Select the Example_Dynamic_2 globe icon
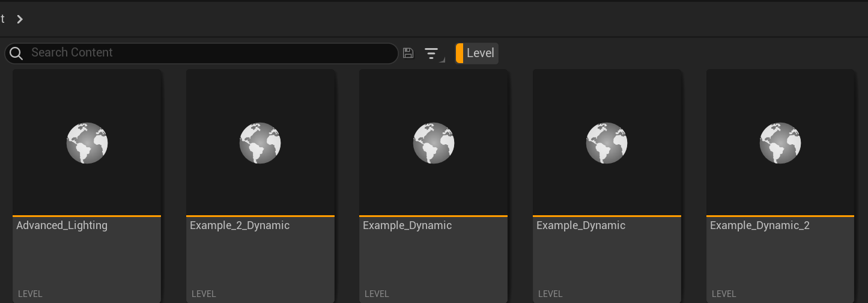868x303 pixels. tap(780, 143)
